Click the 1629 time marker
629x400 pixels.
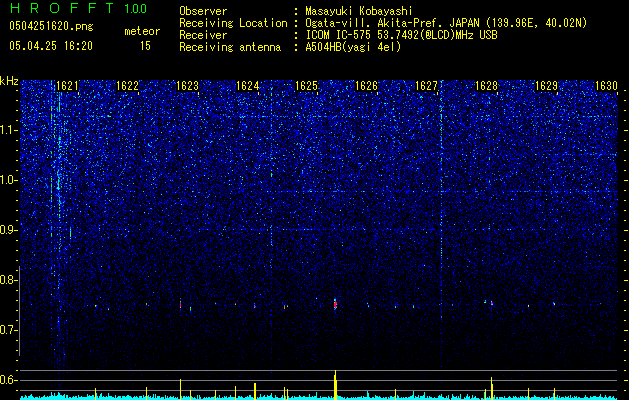(x=546, y=86)
